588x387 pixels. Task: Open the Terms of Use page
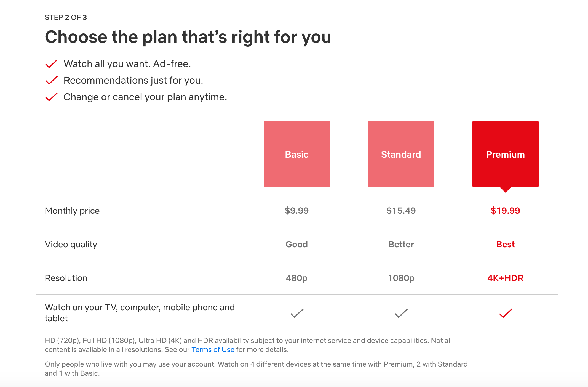pyautogui.click(x=213, y=349)
